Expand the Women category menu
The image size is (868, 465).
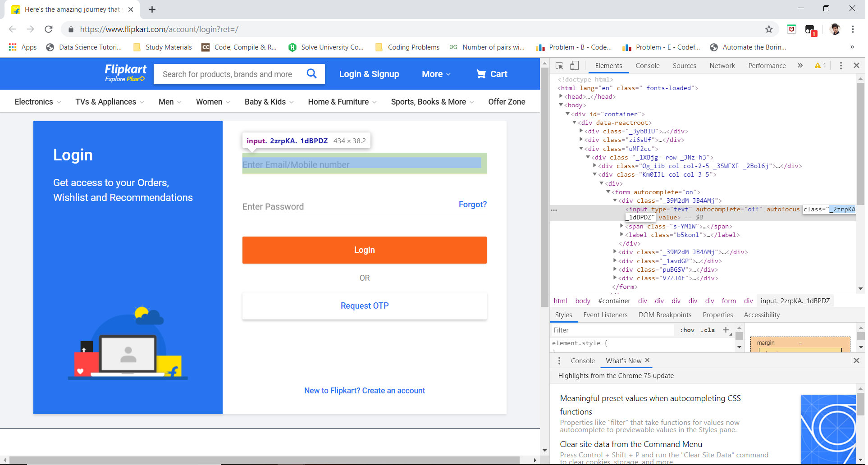click(x=213, y=102)
